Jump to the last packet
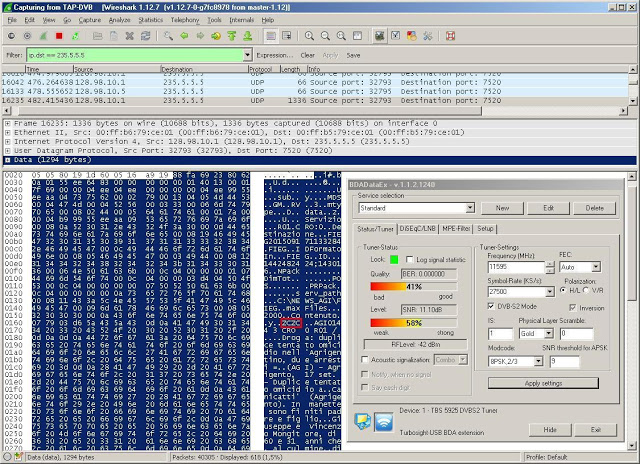 click(248, 36)
